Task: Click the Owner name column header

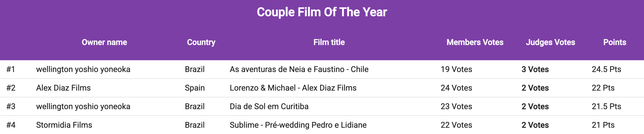Action: click(104, 42)
